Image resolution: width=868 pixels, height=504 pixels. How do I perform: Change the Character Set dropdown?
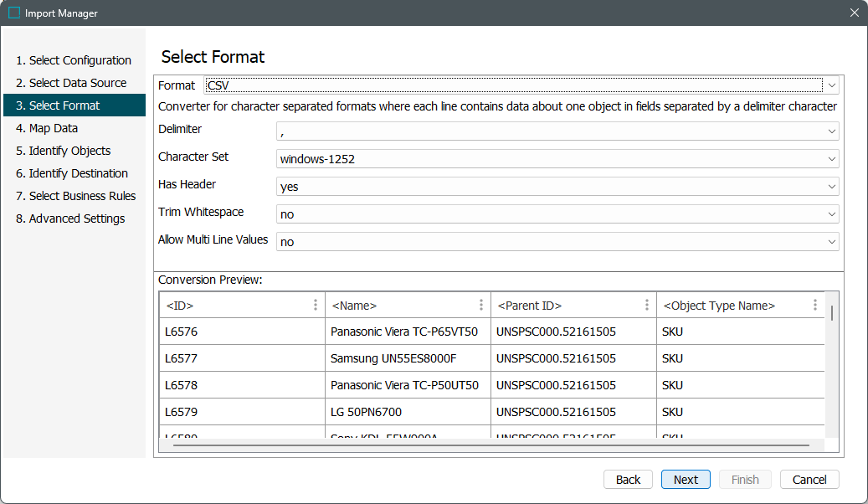click(x=832, y=159)
